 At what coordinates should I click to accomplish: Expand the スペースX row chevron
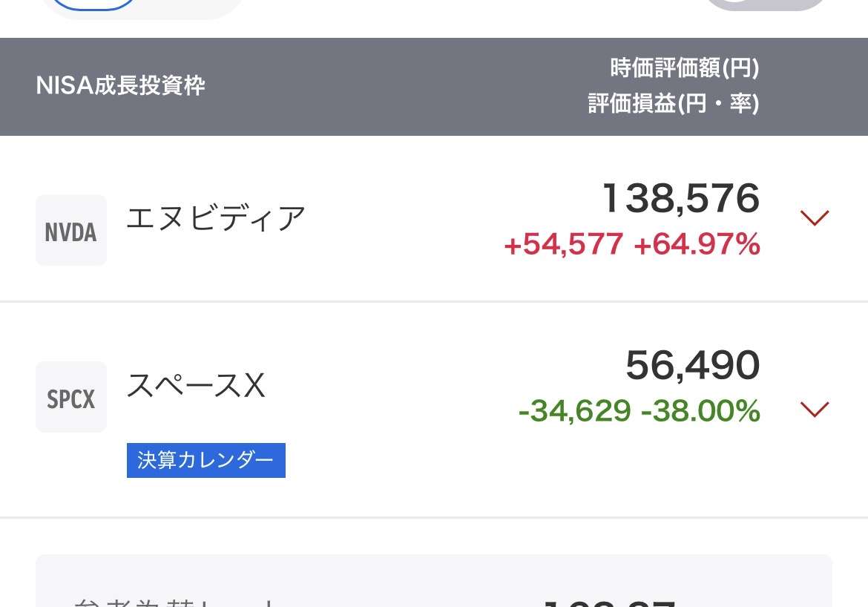coord(815,410)
